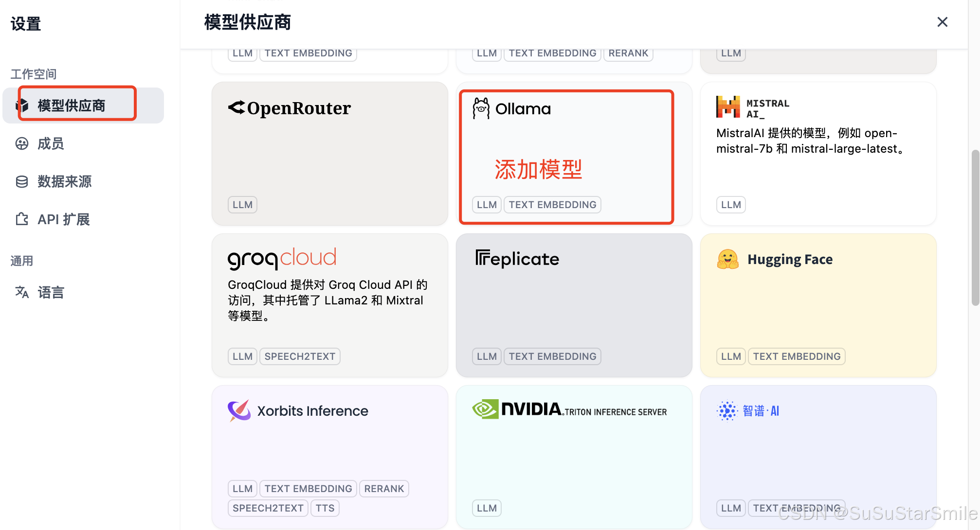Click the LLM tag on Hugging Face card

pos(731,356)
